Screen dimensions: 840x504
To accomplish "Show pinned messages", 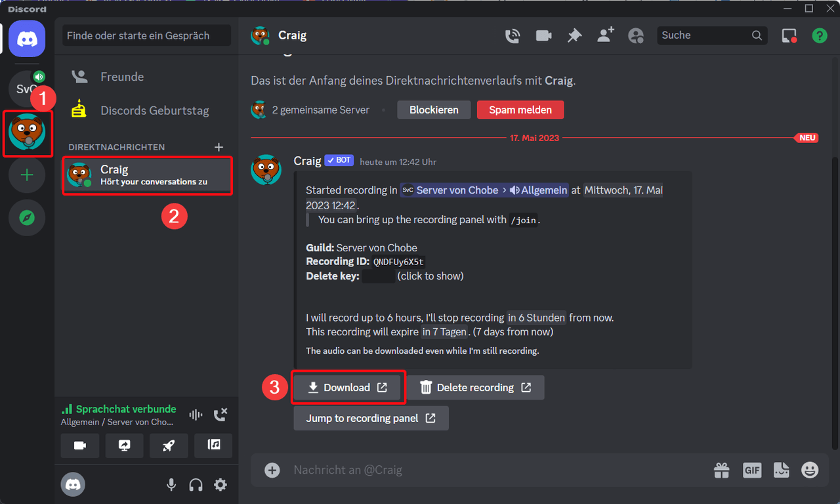I will click(x=574, y=35).
